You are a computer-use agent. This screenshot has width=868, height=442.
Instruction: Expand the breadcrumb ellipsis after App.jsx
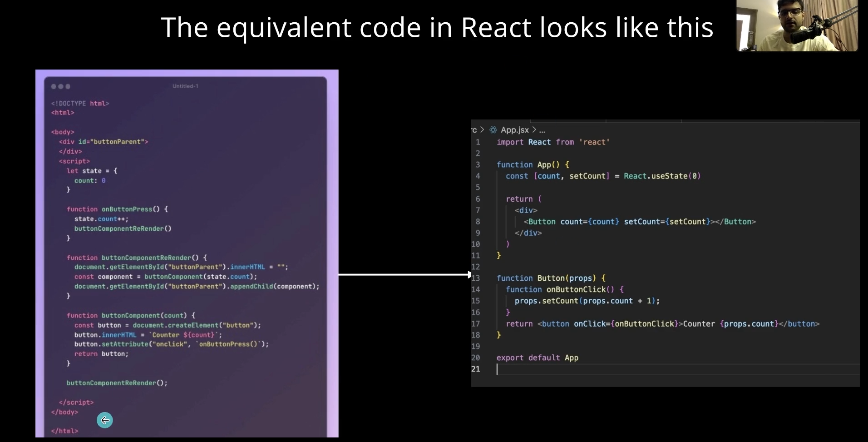[x=542, y=130]
